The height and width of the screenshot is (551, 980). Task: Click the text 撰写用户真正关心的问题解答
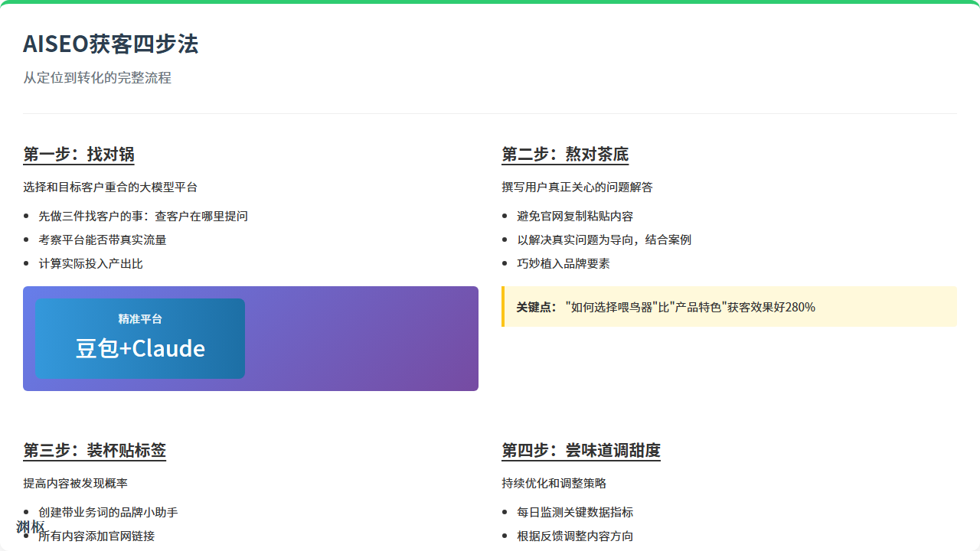(x=577, y=187)
